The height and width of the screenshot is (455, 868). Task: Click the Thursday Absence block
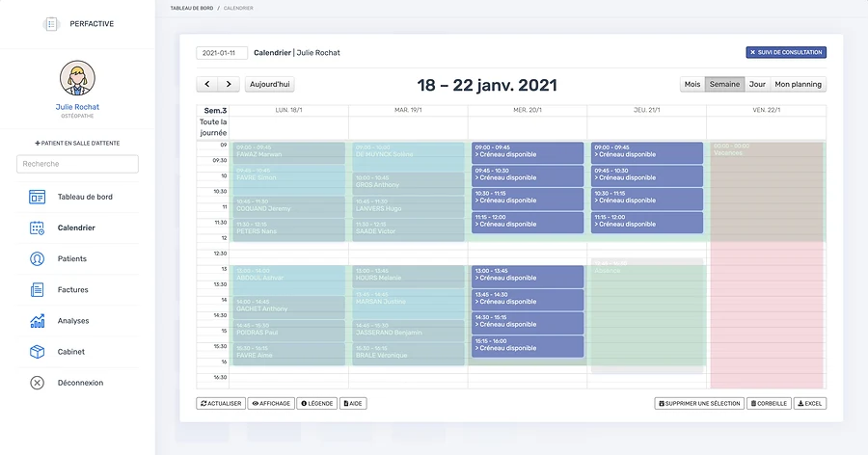(647, 315)
